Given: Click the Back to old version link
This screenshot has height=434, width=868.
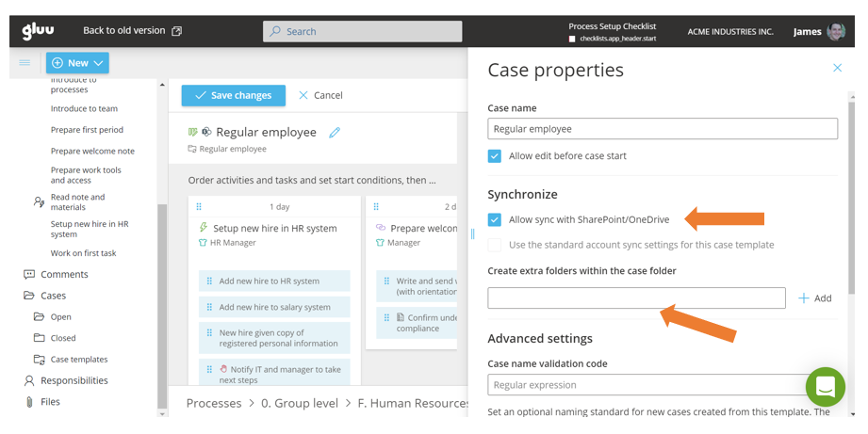Looking at the screenshot, I should click(132, 31).
